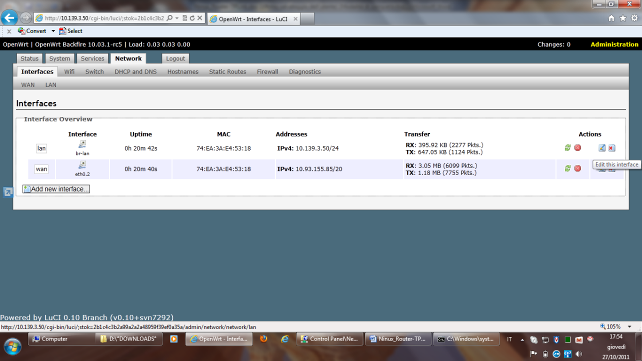The height and width of the screenshot is (361, 642).
Task: Switch to the System tab
Action: [x=59, y=59]
